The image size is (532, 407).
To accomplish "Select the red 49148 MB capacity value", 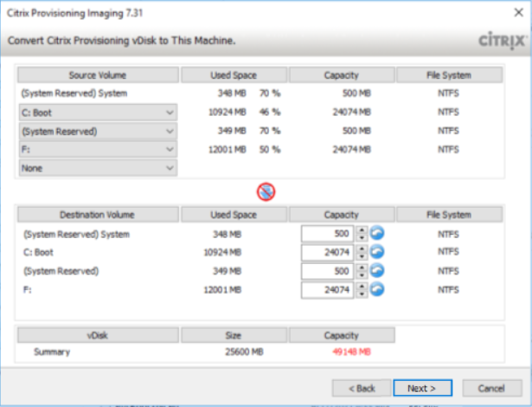I will [x=351, y=352].
